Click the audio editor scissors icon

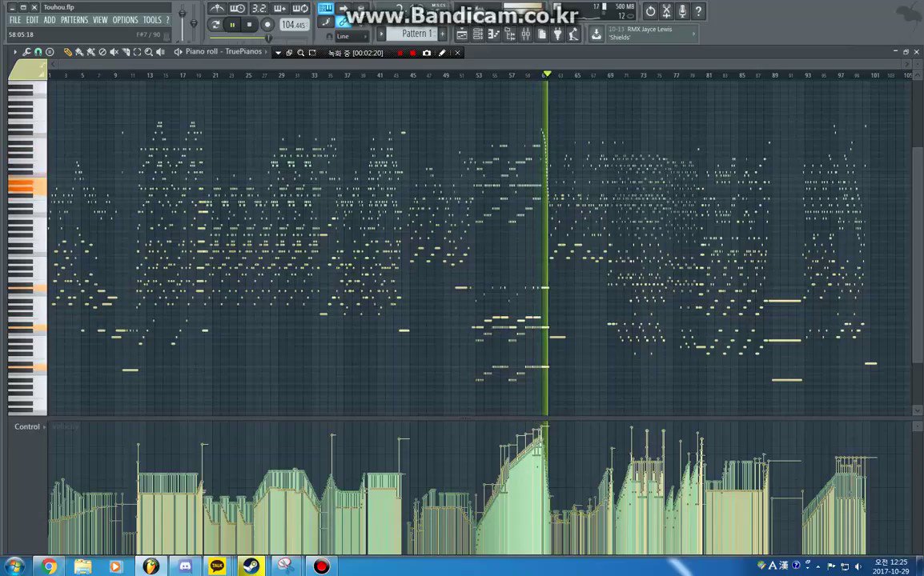pyautogui.click(x=666, y=11)
